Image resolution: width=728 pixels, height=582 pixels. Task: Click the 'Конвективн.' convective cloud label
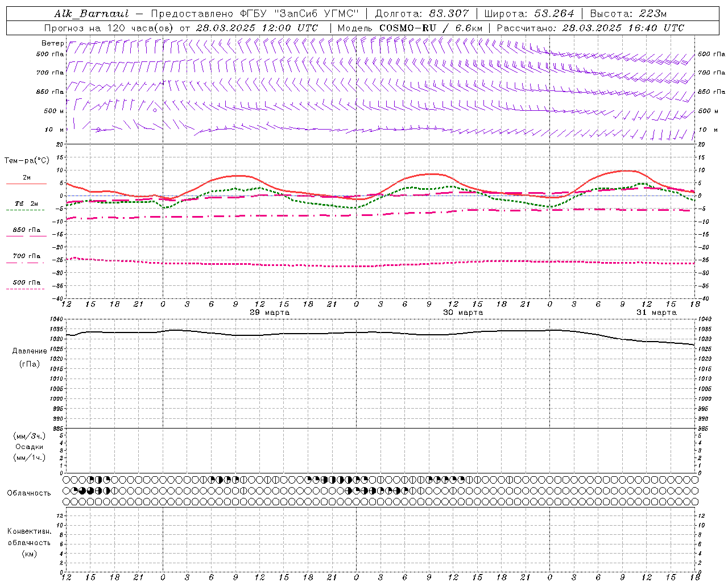coord(30,531)
